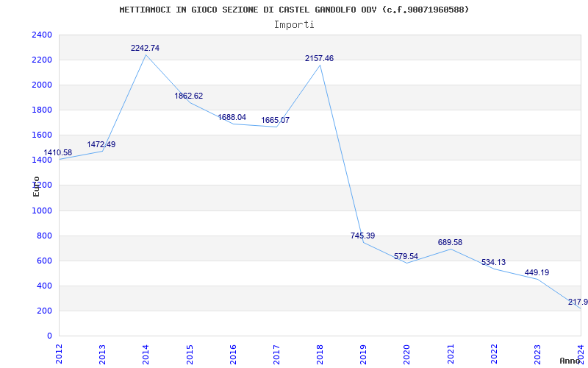Select x-axis year 2020

pos(407,354)
